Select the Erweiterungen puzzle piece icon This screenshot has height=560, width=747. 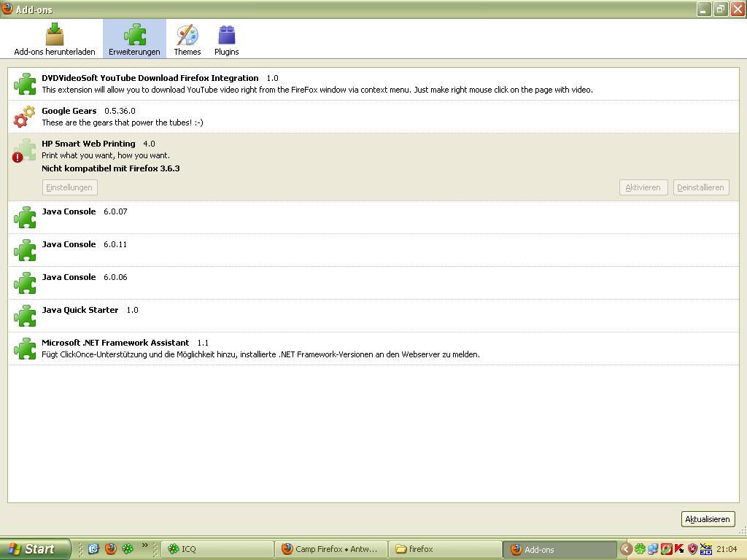135,34
